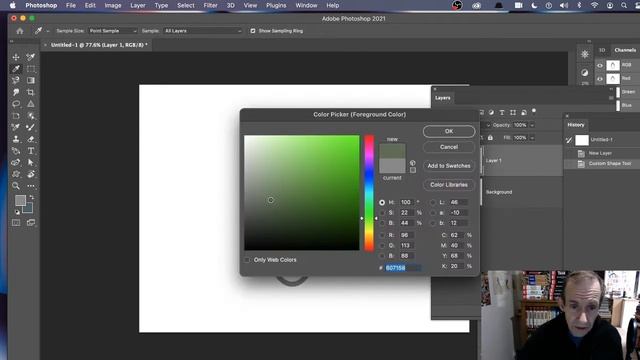Open the Sample All Layers dropdown

tap(203, 31)
